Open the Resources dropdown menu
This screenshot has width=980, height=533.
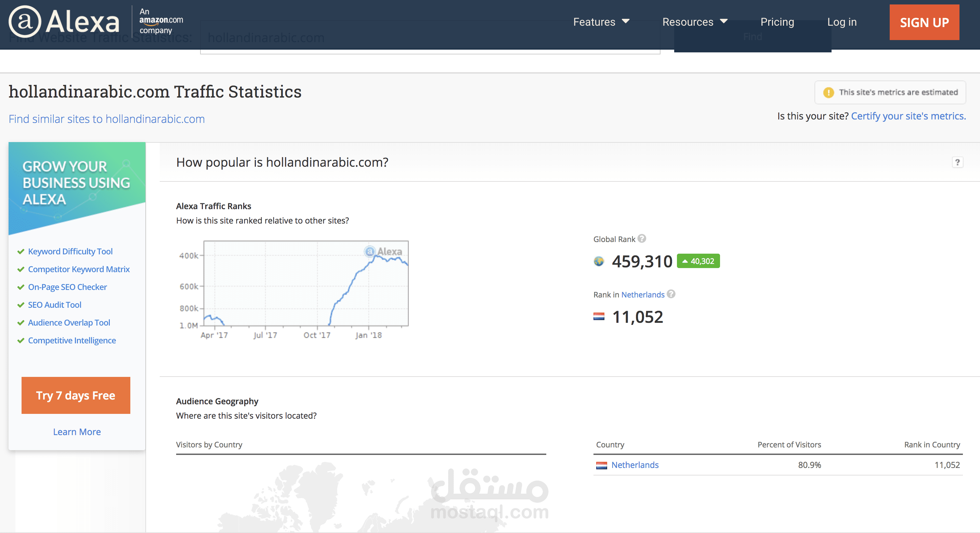point(695,22)
